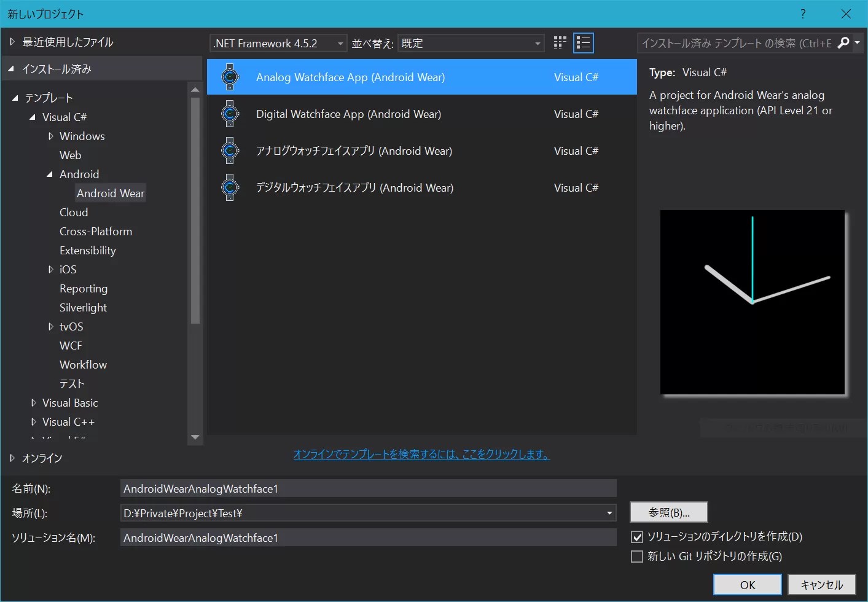Click the template search magnifier icon
Image resolution: width=868 pixels, height=602 pixels.
(x=843, y=42)
